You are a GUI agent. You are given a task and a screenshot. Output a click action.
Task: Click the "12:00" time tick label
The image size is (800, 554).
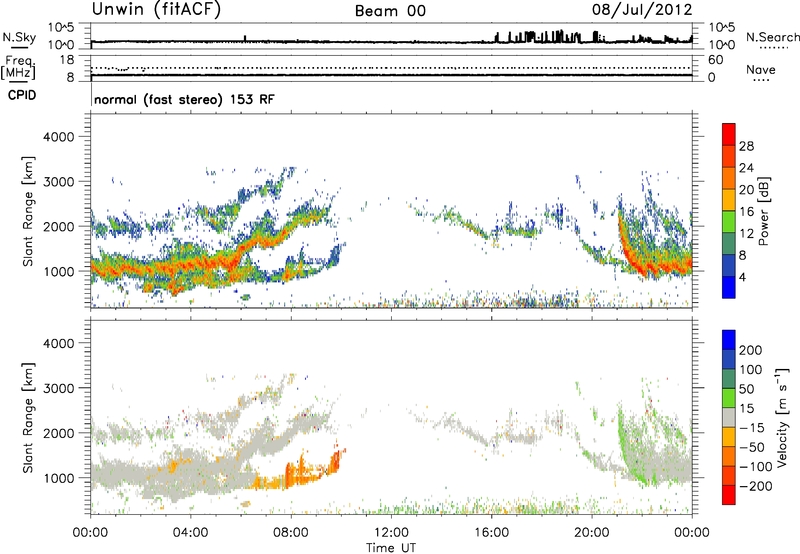(391, 533)
